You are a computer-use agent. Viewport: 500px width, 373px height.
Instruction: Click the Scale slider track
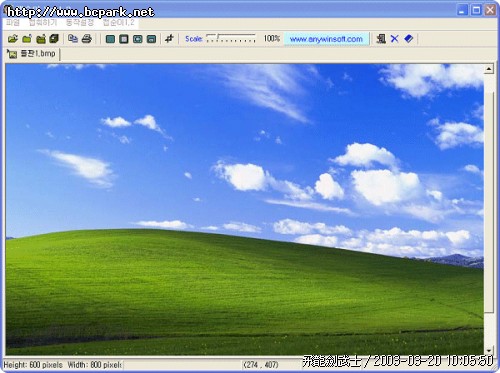(231, 38)
